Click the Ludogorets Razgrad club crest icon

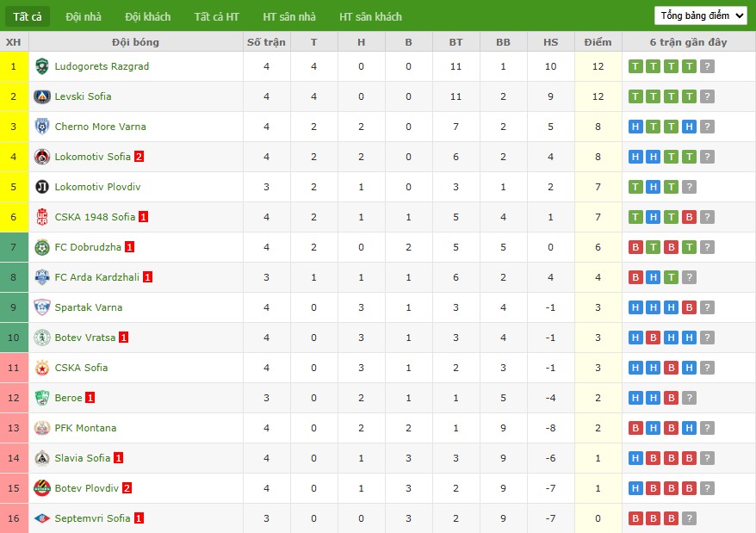point(41,66)
